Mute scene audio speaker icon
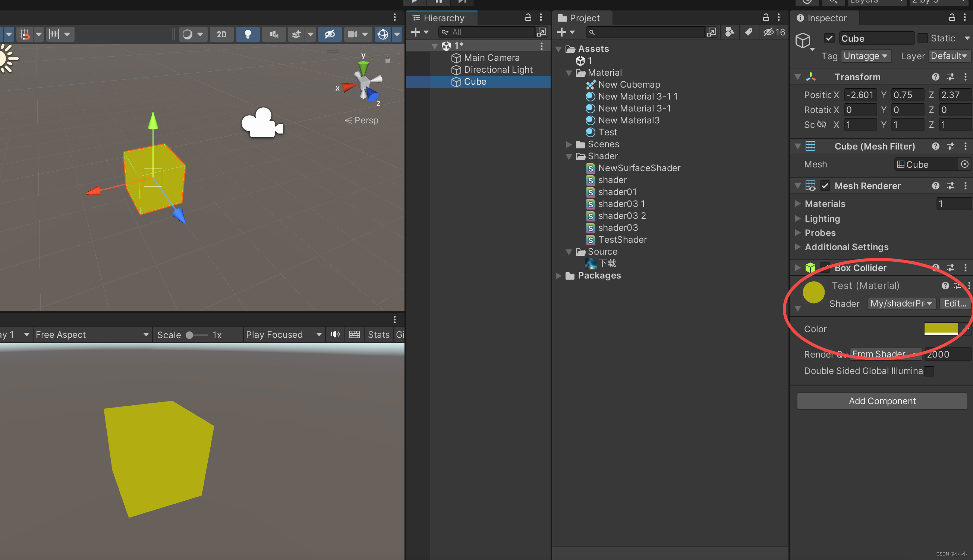Screen dimensions: 973x560 274,34
